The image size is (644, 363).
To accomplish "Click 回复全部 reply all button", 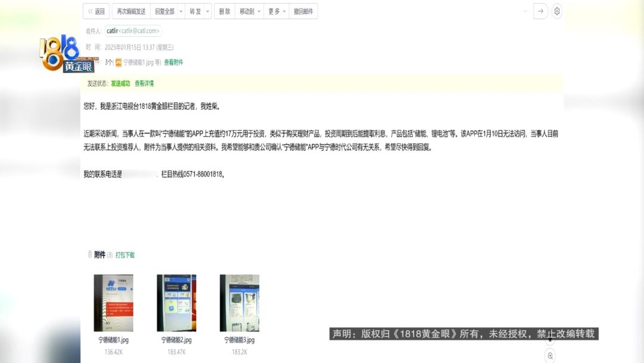I will pyautogui.click(x=165, y=11).
